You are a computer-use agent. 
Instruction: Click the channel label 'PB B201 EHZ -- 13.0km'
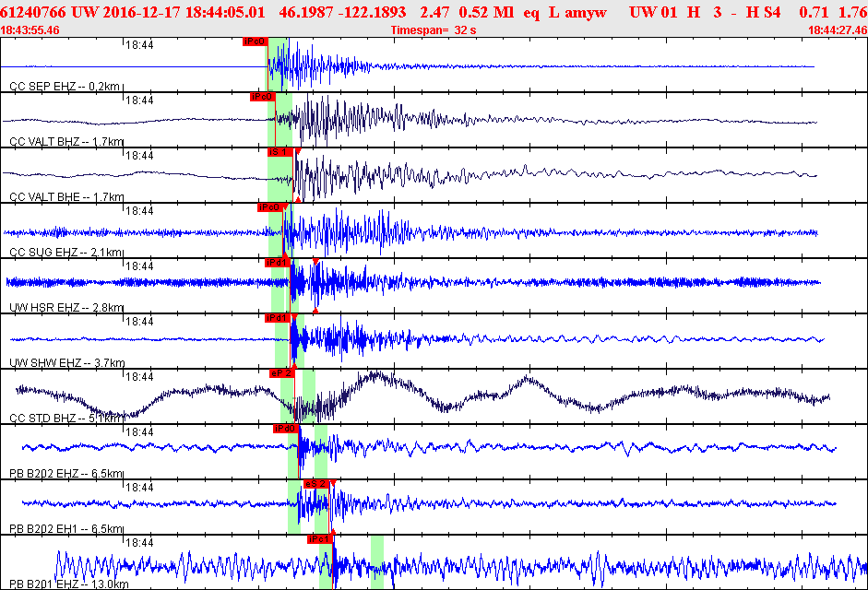click(68, 584)
